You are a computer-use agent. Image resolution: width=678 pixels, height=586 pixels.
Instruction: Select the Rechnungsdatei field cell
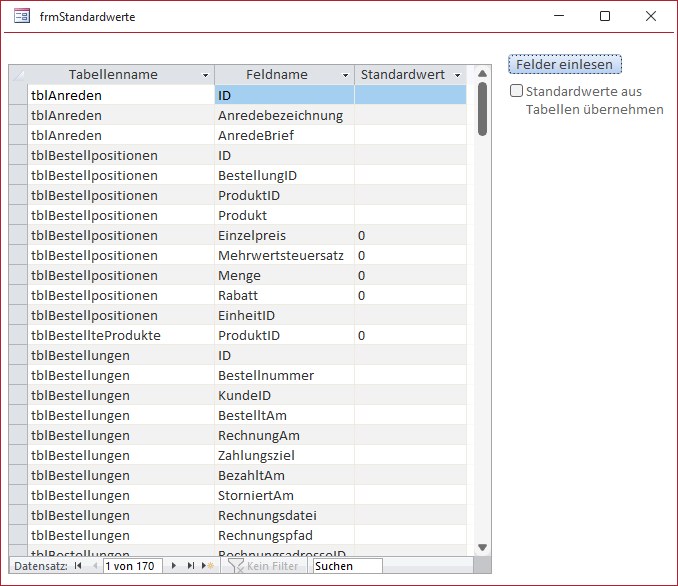pyautogui.click(x=284, y=516)
